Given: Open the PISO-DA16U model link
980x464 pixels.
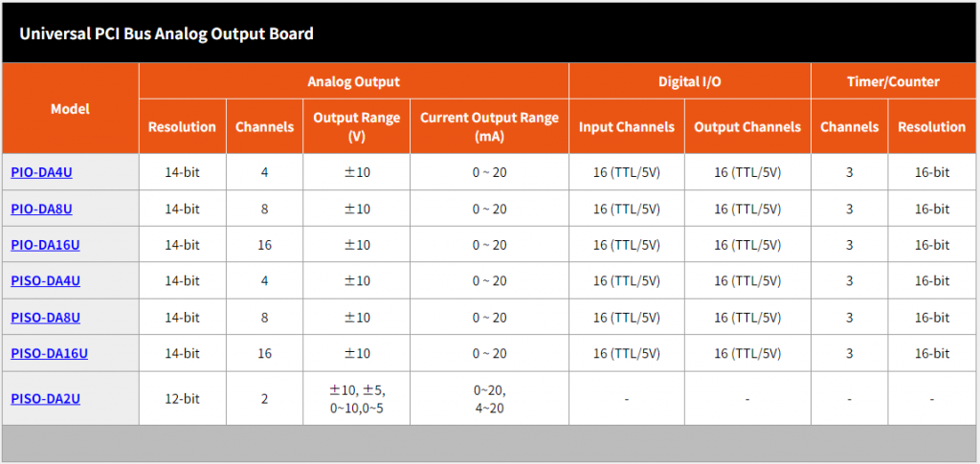Looking at the screenshot, I should click(49, 353).
